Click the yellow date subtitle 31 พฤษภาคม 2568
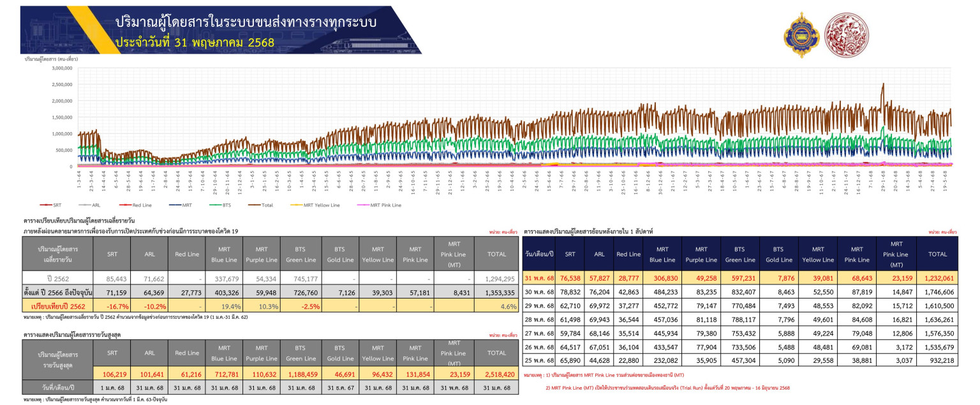The height and width of the screenshot is (405, 980). point(195,43)
